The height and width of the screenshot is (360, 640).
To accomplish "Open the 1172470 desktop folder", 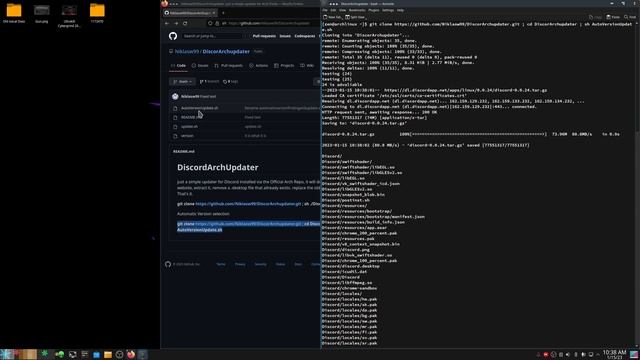I will (97, 13).
